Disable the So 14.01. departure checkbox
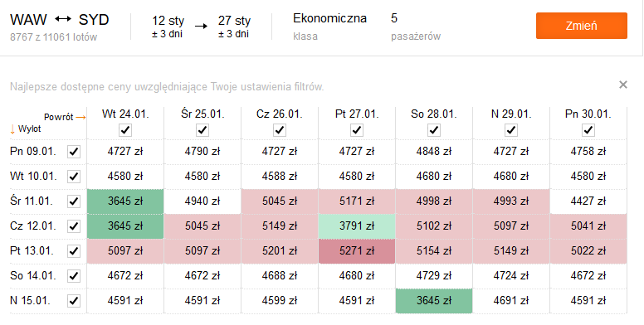This screenshot has width=644, height=325. click(74, 276)
